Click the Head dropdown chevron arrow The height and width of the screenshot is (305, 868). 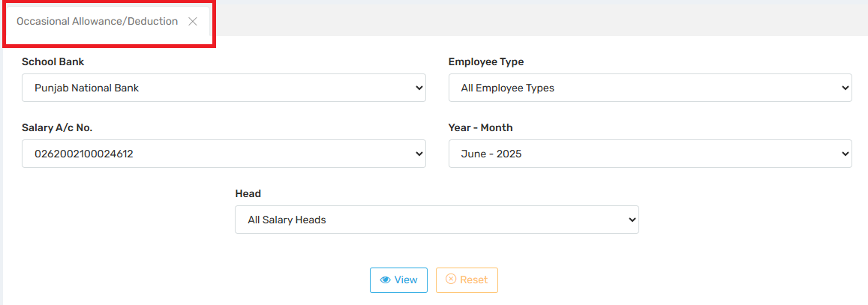click(632, 220)
